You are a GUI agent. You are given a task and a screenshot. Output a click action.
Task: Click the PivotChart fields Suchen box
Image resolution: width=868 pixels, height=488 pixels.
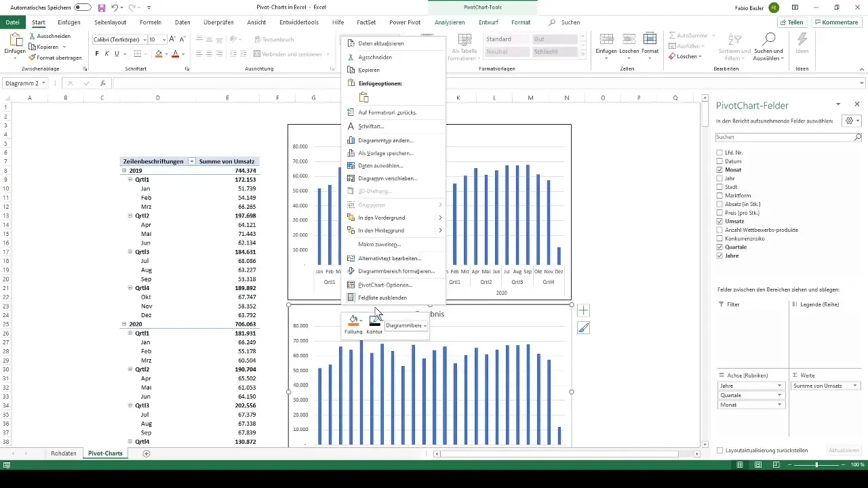(x=789, y=137)
